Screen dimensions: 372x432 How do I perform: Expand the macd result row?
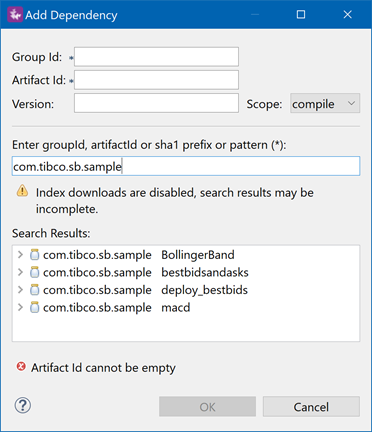pos(20,307)
